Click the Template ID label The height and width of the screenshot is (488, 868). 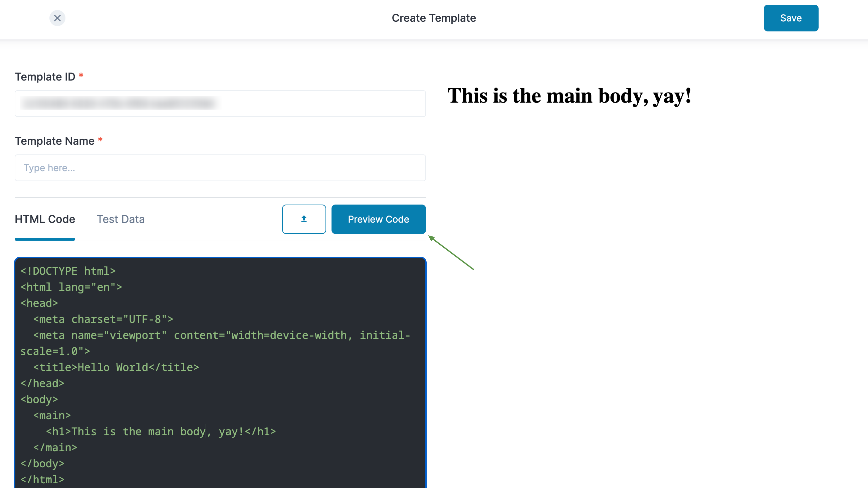point(45,77)
